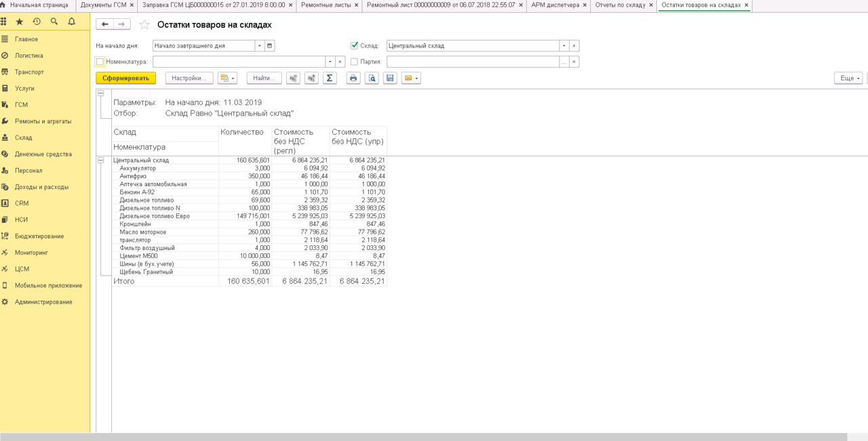The height and width of the screenshot is (441, 868).
Task: Click the search magnifier in top-left panel
Action: click(54, 22)
